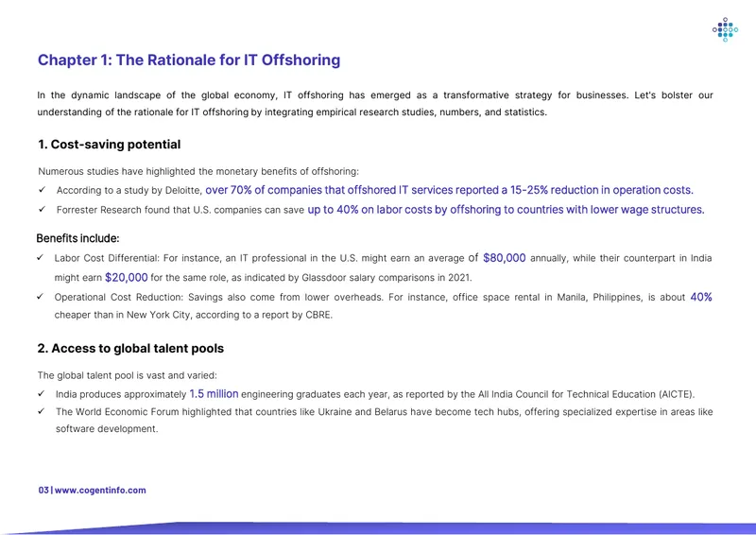The width and height of the screenshot is (756, 535).
Task: Click the page number 03 in footer
Action: [x=43, y=491]
